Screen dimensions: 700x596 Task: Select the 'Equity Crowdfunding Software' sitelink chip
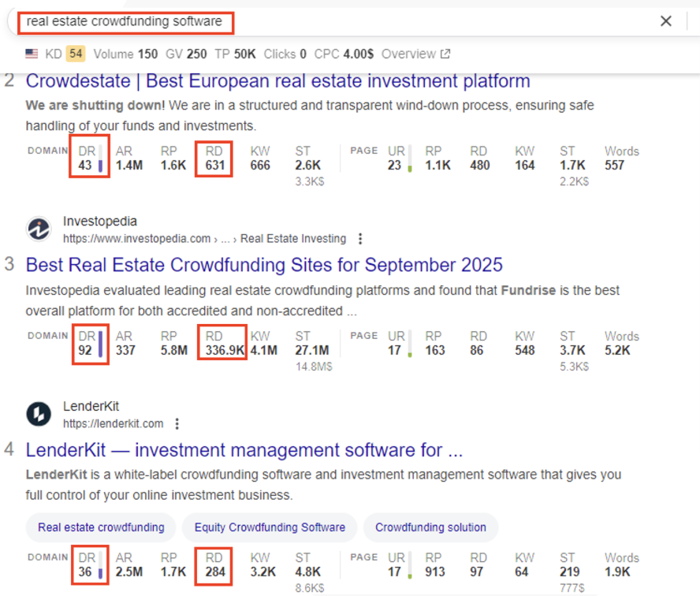click(x=270, y=527)
